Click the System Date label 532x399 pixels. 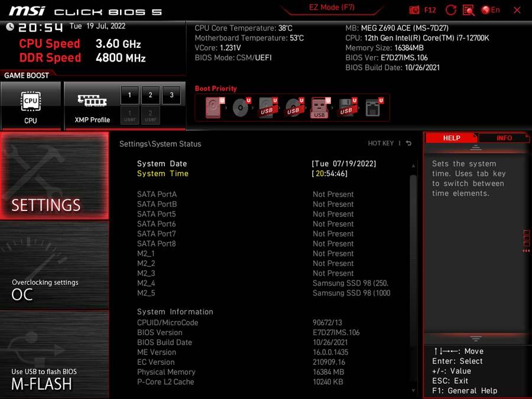pos(162,164)
